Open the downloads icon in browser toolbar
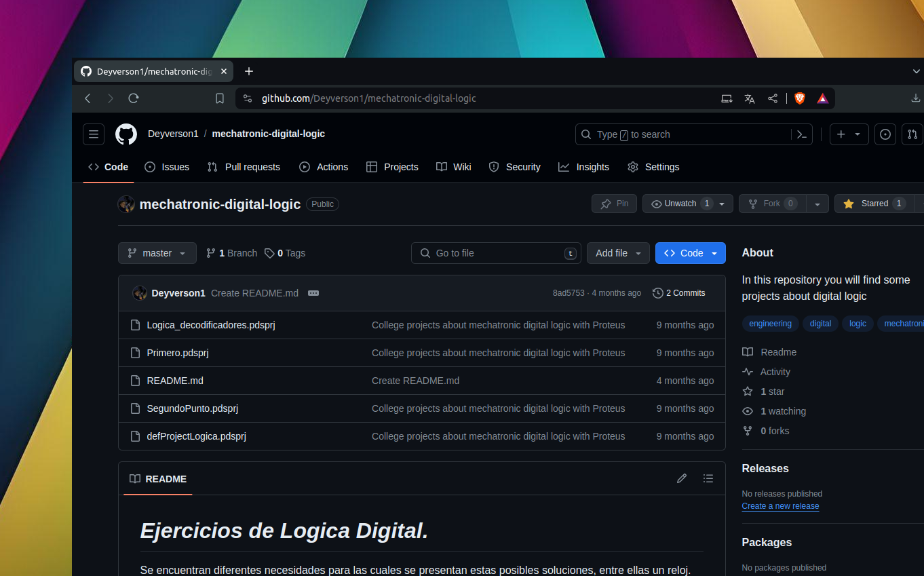Image resolution: width=924 pixels, height=576 pixels. click(916, 98)
